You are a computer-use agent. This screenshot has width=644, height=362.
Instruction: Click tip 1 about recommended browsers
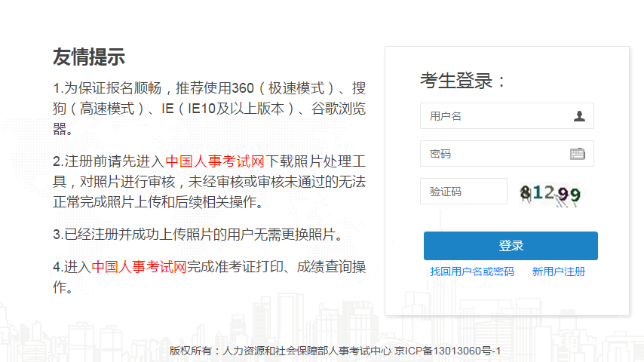(209, 109)
